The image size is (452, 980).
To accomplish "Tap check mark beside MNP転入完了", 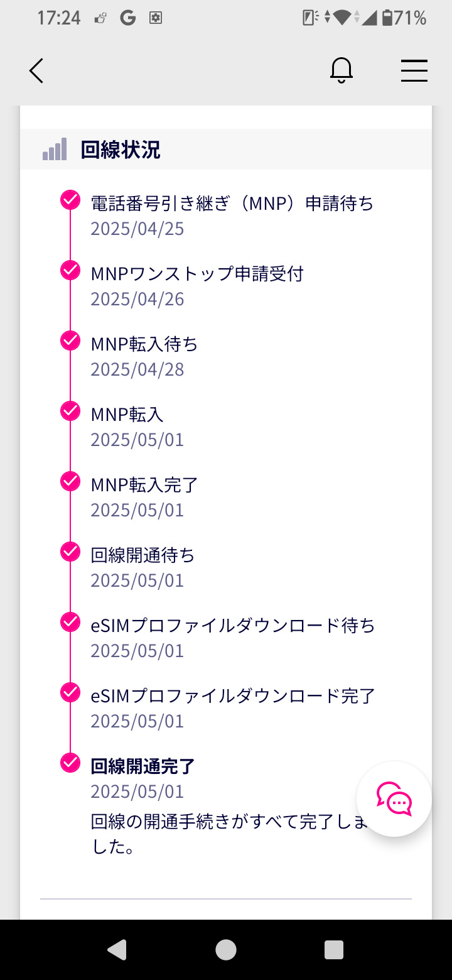I will tap(70, 482).
